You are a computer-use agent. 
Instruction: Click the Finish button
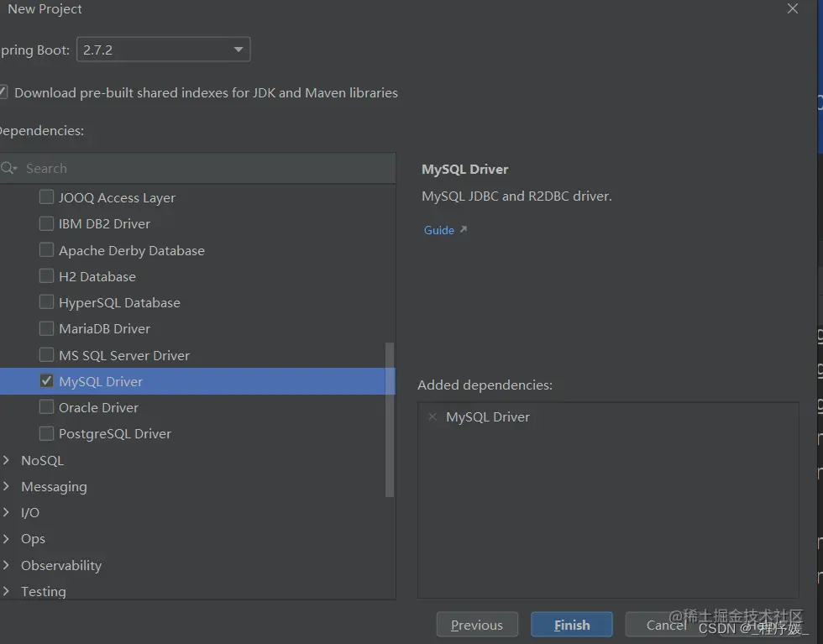point(572,625)
